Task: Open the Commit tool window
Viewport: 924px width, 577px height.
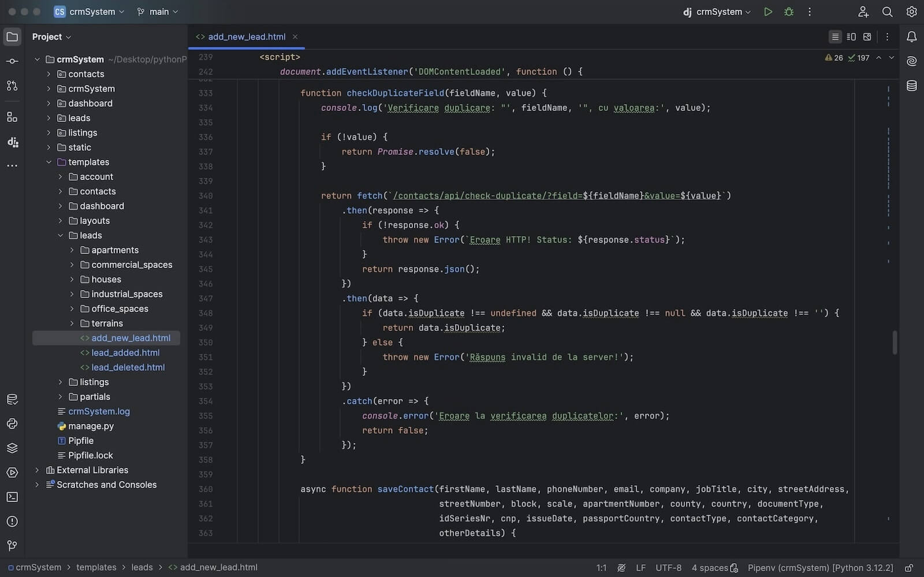Action: [12, 61]
